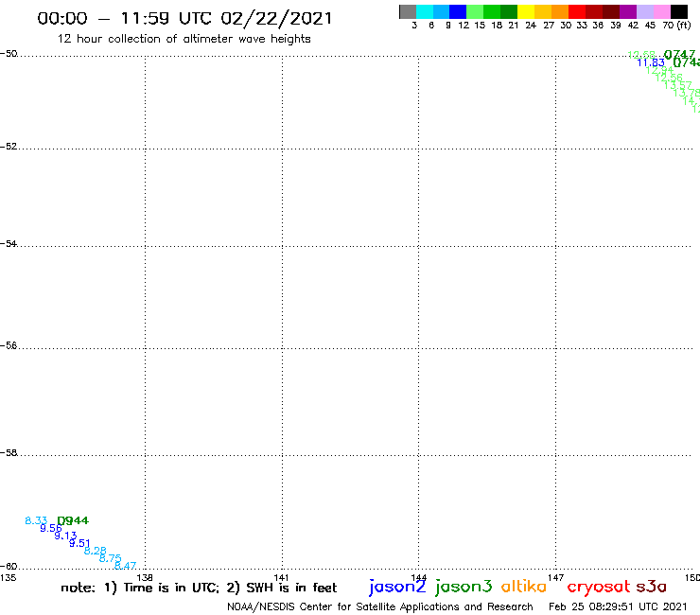Click the lavender swatch in the color scale

coord(644,11)
